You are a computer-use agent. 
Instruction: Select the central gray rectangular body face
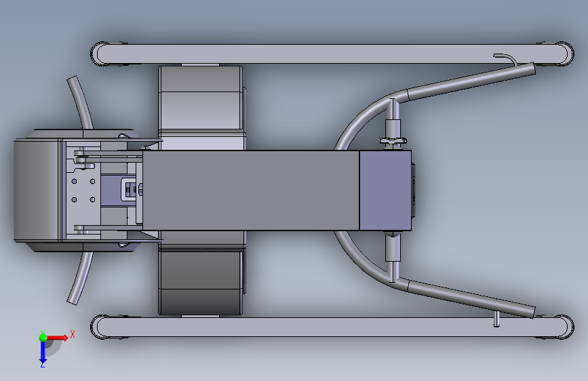pos(250,190)
